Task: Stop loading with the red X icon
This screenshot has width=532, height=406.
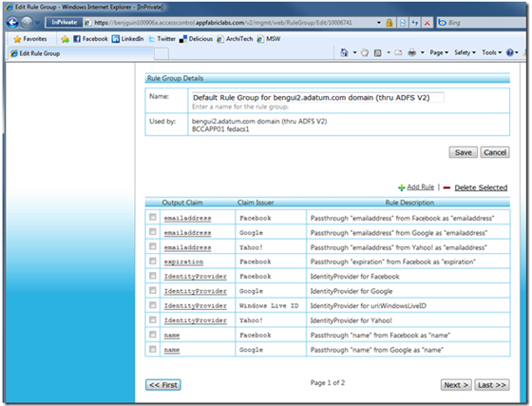Action: coord(427,23)
